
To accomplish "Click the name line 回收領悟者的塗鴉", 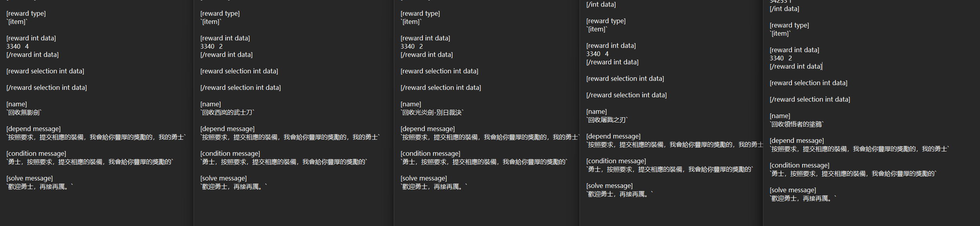I will point(797,124).
